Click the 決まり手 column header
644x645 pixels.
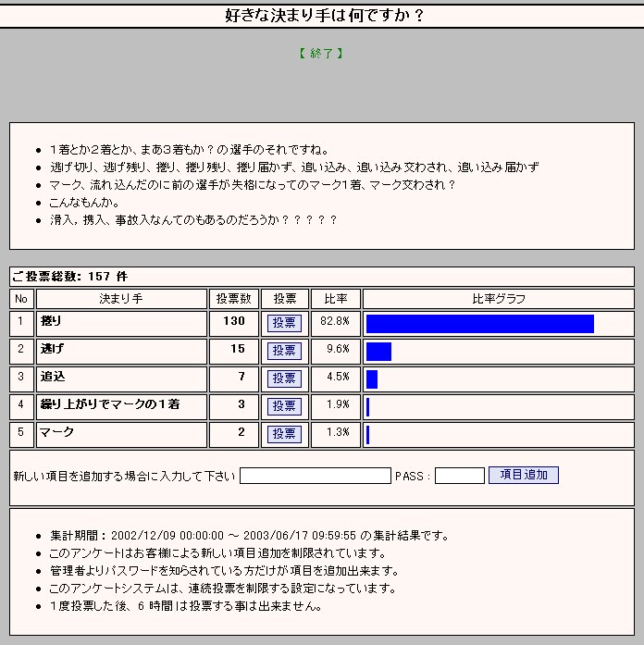(121, 299)
